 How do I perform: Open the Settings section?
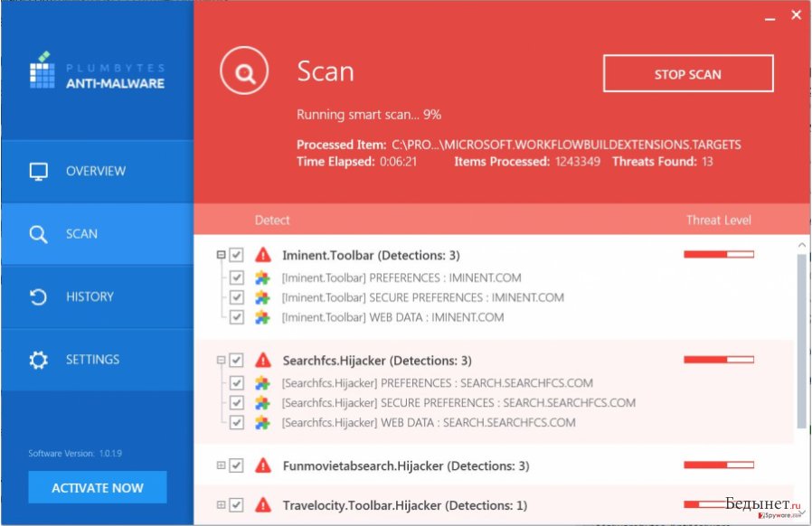pos(98,360)
